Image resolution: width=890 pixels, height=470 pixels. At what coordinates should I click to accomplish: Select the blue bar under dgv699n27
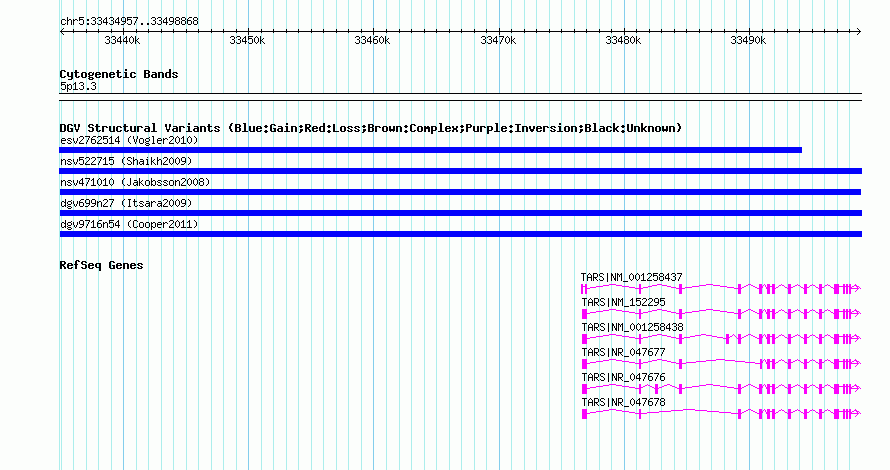pyautogui.click(x=460, y=213)
